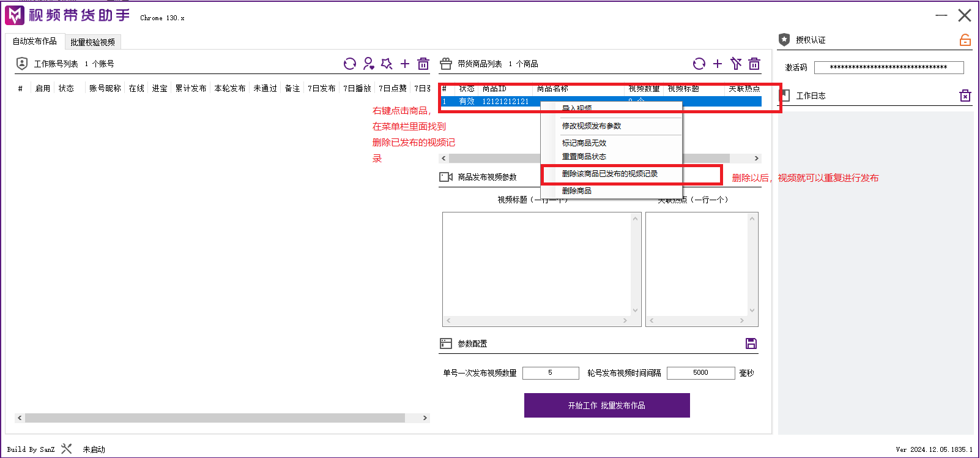Image resolution: width=980 pixels, height=458 pixels.
Task: Click the product list trash icon
Action: pyautogui.click(x=754, y=64)
